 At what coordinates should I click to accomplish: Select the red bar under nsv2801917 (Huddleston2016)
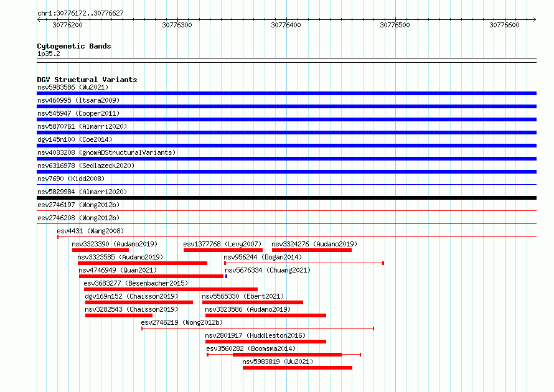click(x=266, y=342)
